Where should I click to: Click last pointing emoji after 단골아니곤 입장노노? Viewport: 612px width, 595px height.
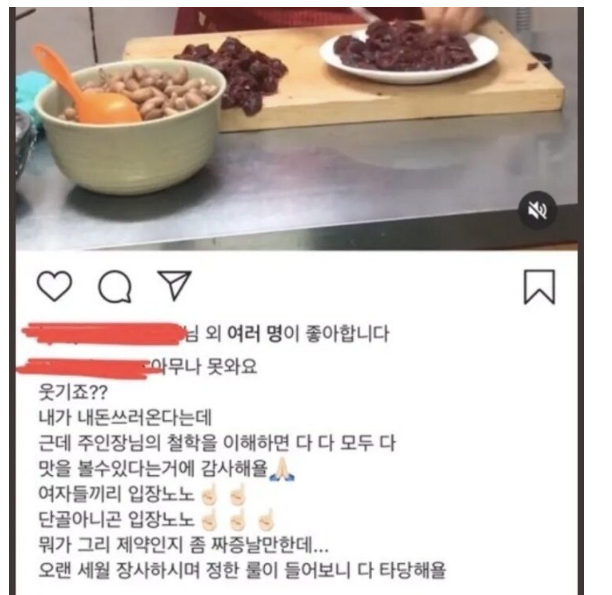click(x=267, y=520)
